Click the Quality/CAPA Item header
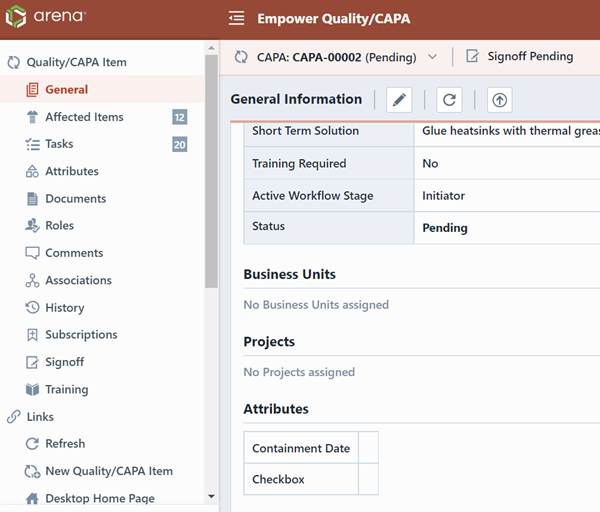The height and width of the screenshot is (512, 600). tap(76, 62)
